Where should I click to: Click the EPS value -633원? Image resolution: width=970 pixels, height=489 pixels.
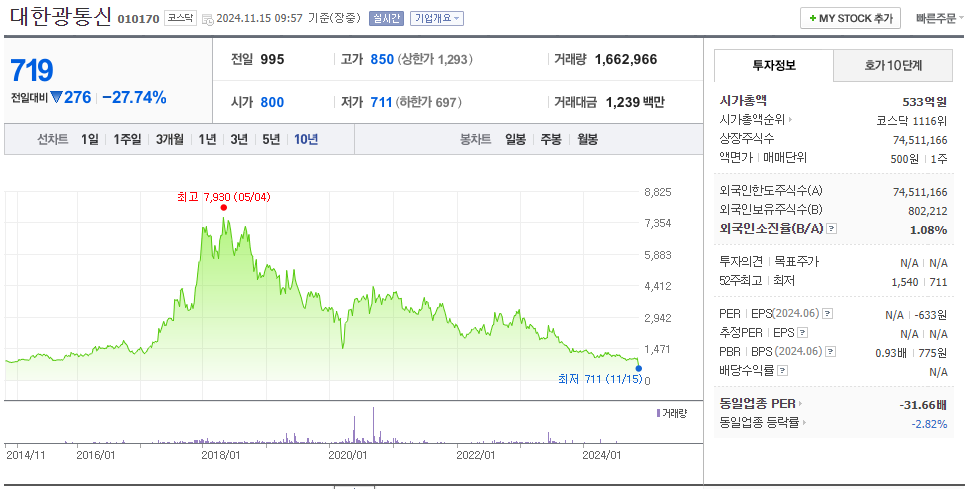click(x=930, y=315)
